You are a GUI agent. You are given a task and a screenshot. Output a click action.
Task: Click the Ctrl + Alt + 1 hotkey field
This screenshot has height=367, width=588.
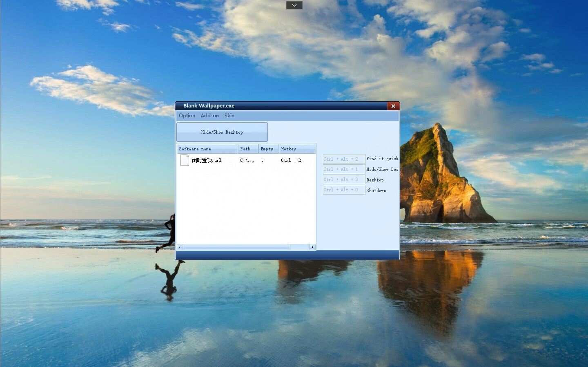[x=343, y=169]
